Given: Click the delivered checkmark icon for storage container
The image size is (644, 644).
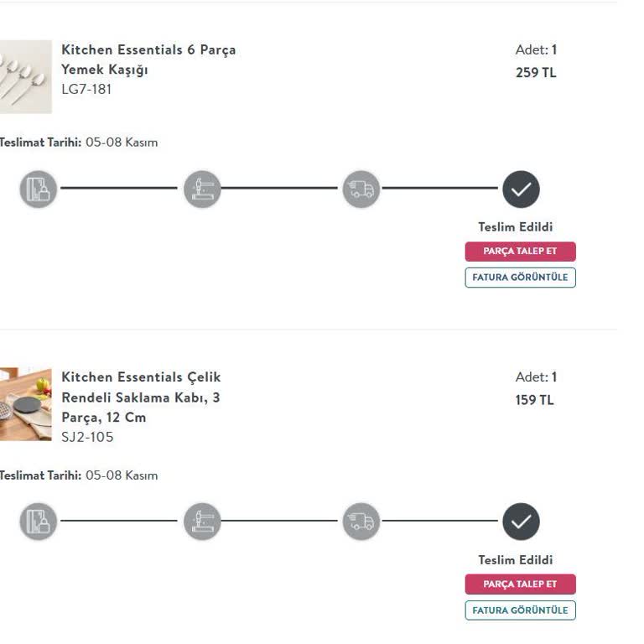Looking at the screenshot, I should point(521,522).
